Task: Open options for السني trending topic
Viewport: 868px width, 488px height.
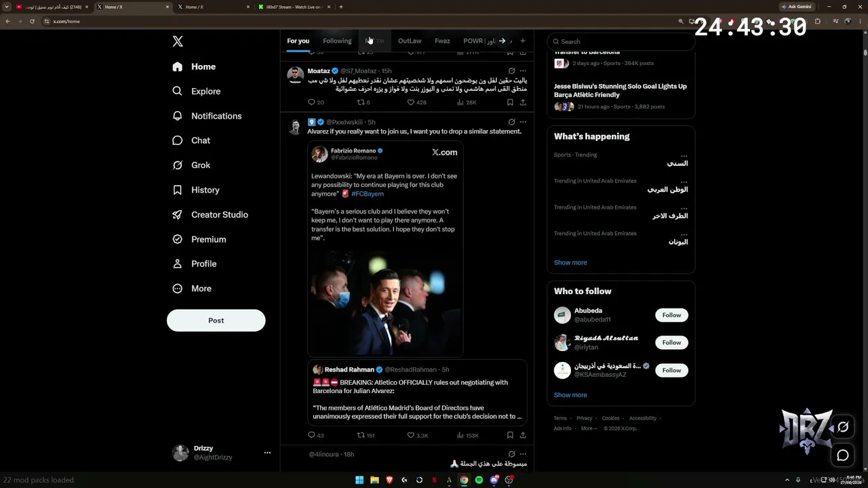Action: [x=684, y=156]
